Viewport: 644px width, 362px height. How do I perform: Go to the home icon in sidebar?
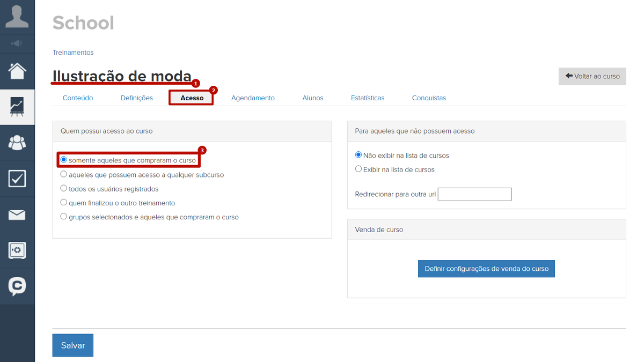point(17,71)
